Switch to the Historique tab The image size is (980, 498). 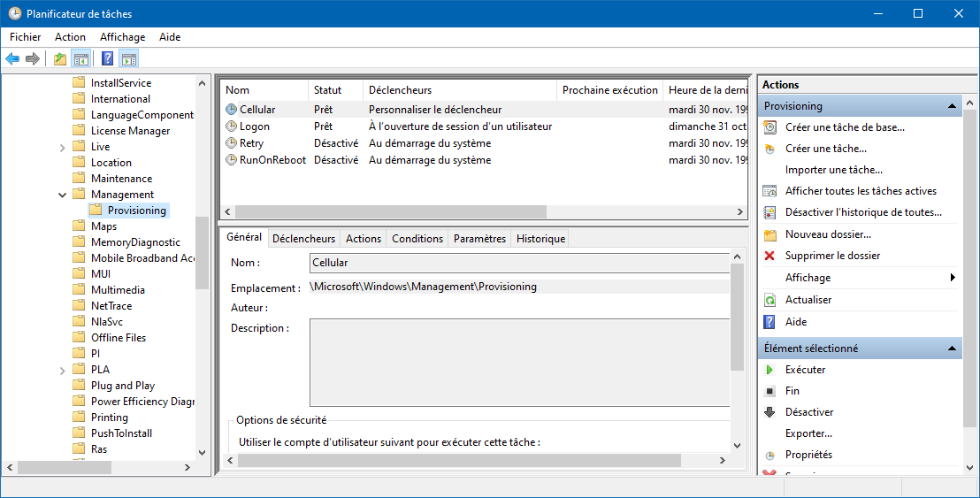(541, 239)
